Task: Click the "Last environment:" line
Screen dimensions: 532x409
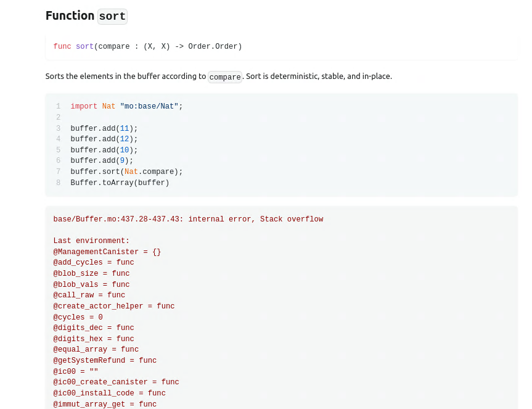Action: [x=91, y=241]
